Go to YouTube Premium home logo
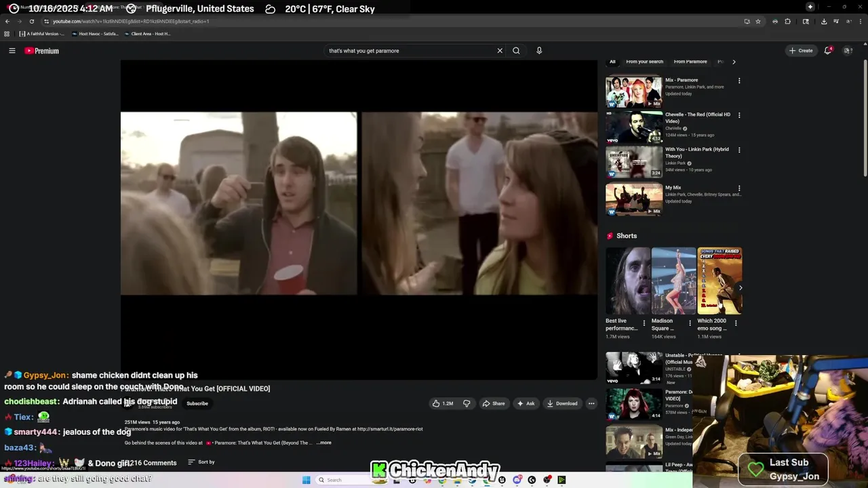868x488 pixels. [41, 51]
